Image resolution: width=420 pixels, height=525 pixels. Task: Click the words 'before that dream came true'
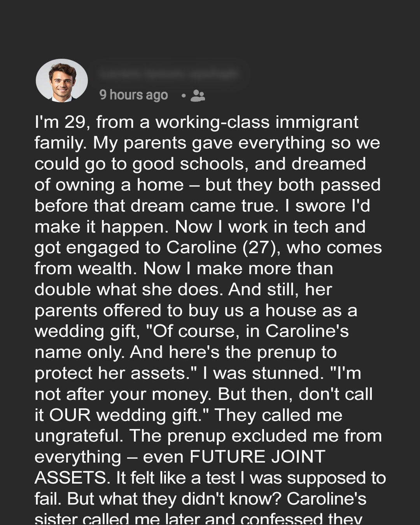[156, 206]
